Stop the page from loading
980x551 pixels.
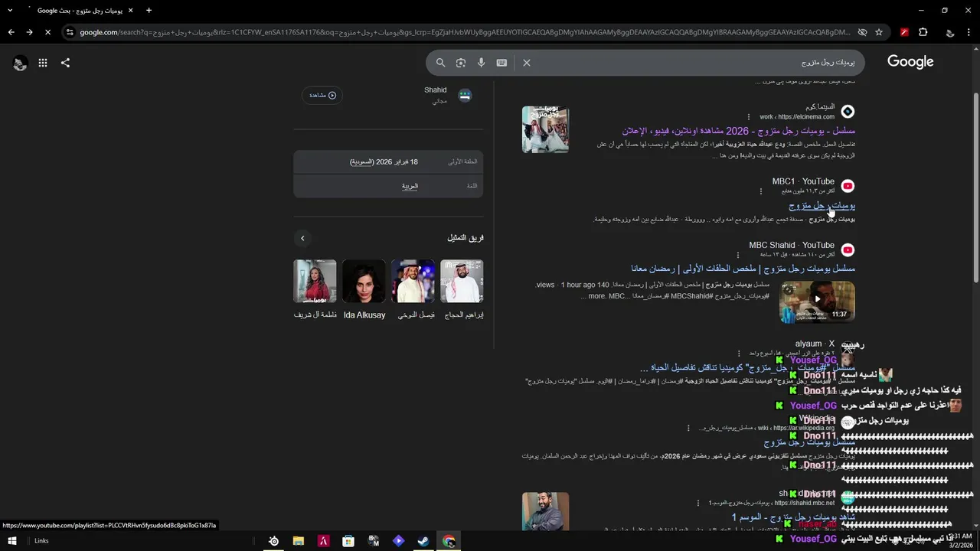pos(47,32)
